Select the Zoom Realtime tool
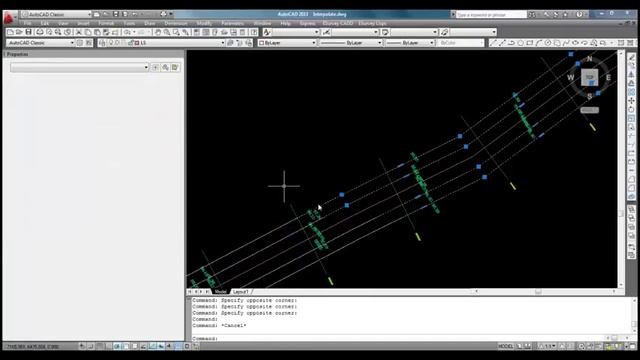Image resolution: width=640 pixels, height=360 pixels. click(x=167, y=32)
